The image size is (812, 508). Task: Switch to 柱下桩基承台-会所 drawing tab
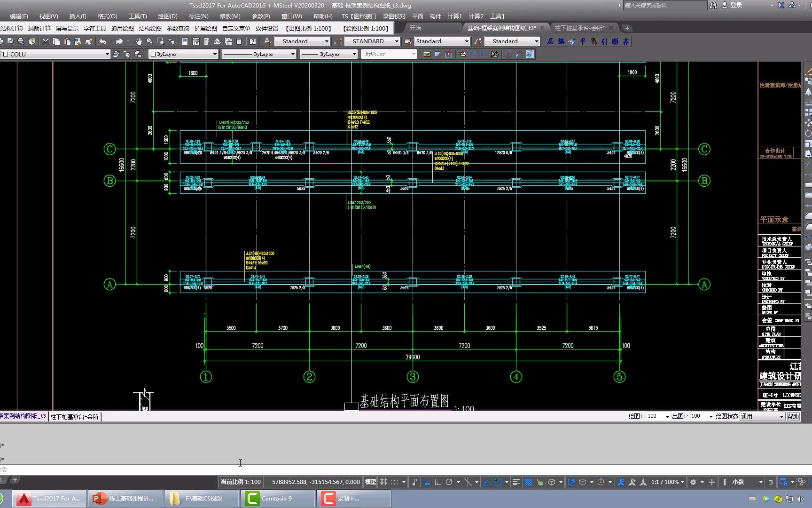tap(579, 28)
